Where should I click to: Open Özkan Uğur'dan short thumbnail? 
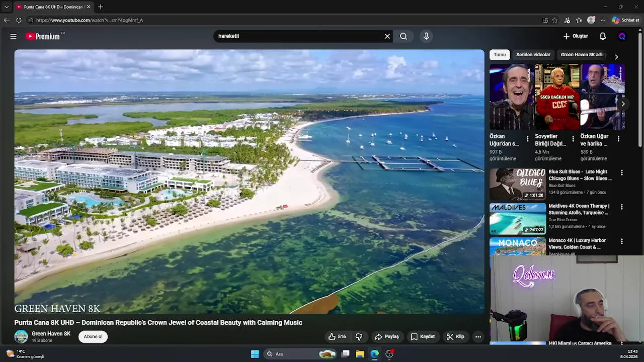(x=511, y=97)
